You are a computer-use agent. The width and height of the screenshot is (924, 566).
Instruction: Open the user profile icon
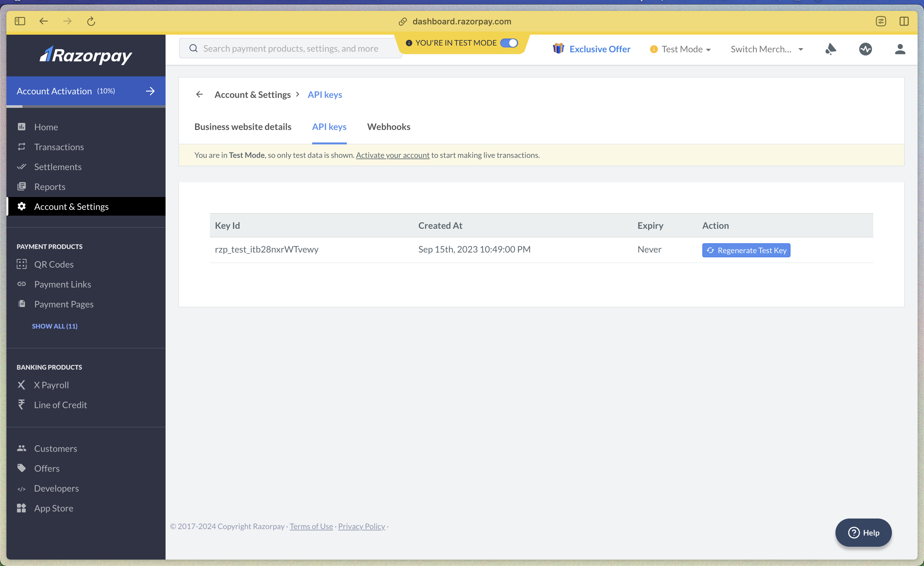(x=900, y=49)
